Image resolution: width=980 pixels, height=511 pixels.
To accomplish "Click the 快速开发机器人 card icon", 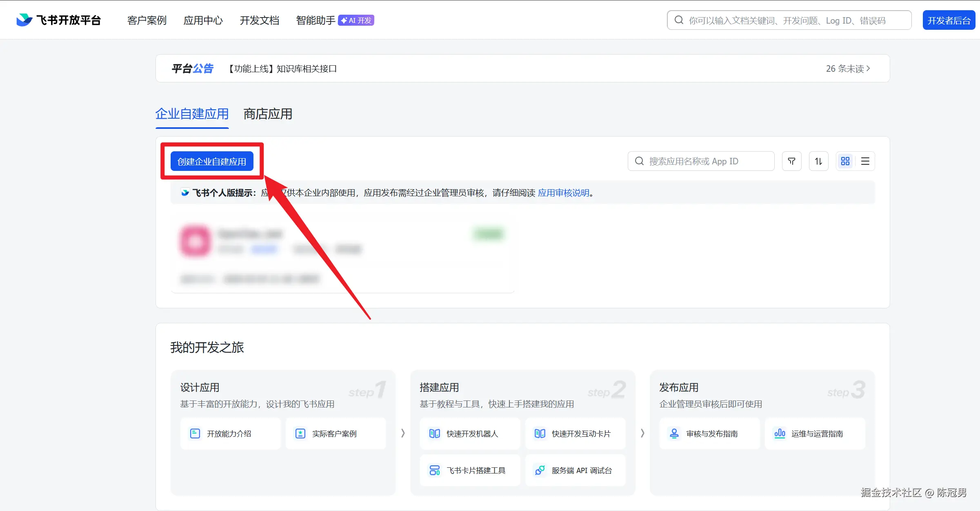I will (434, 434).
